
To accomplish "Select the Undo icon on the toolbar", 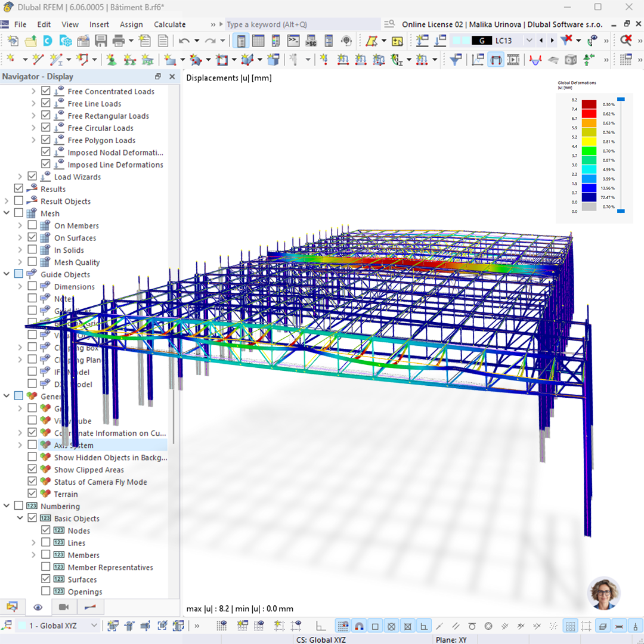I will pyautogui.click(x=185, y=41).
